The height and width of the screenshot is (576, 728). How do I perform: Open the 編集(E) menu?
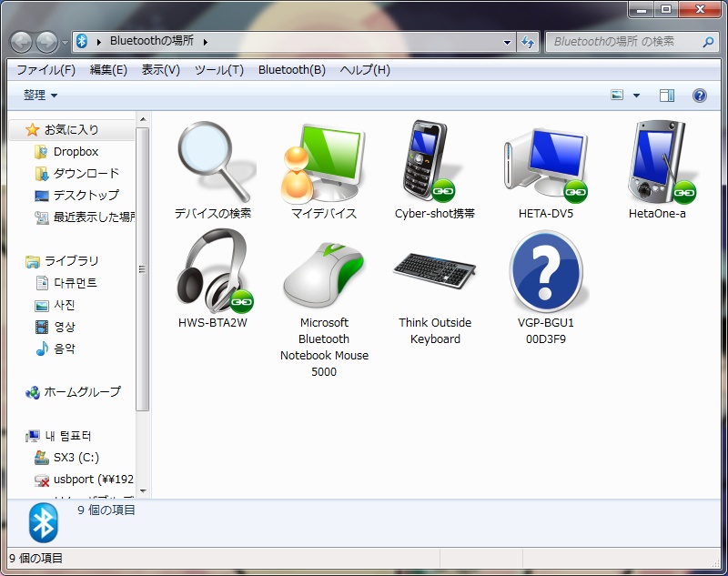(x=108, y=70)
